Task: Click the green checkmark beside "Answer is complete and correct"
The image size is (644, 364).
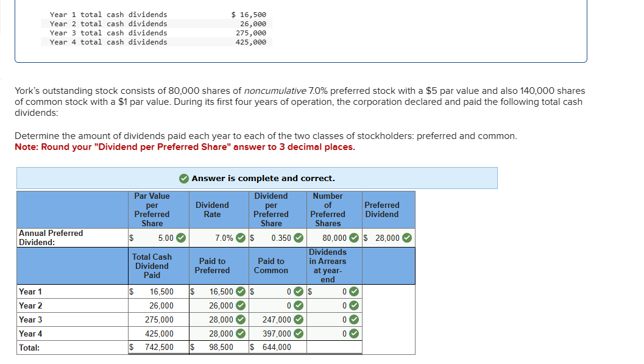Action: 184,179
